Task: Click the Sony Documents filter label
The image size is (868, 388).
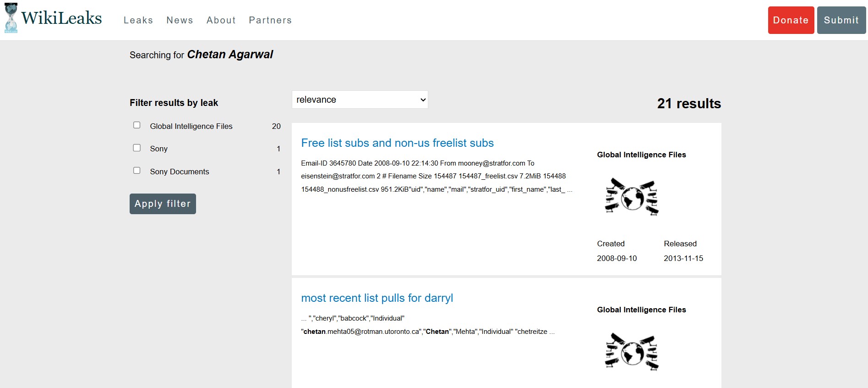Action: point(179,172)
